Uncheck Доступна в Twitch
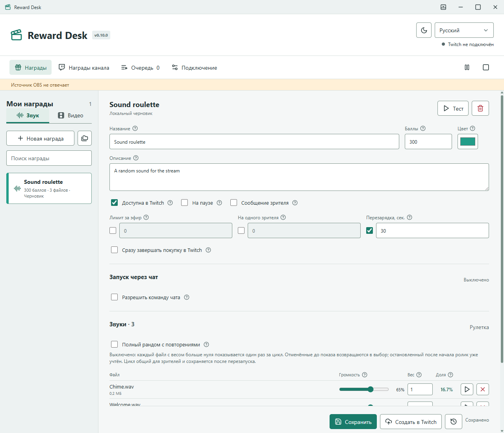Image resolution: width=504 pixels, height=433 pixels. point(115,203)
